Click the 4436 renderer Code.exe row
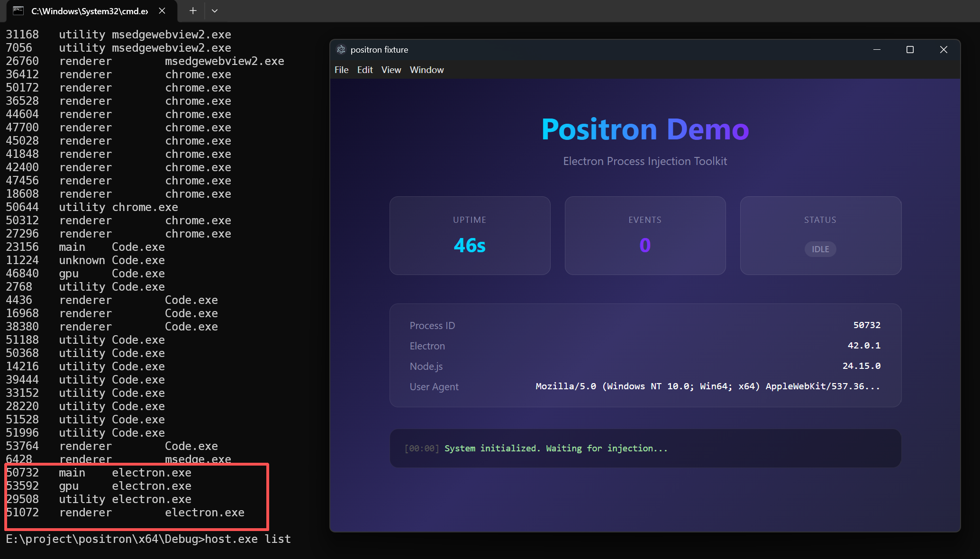Screen dimensions: 980x559 112,300
